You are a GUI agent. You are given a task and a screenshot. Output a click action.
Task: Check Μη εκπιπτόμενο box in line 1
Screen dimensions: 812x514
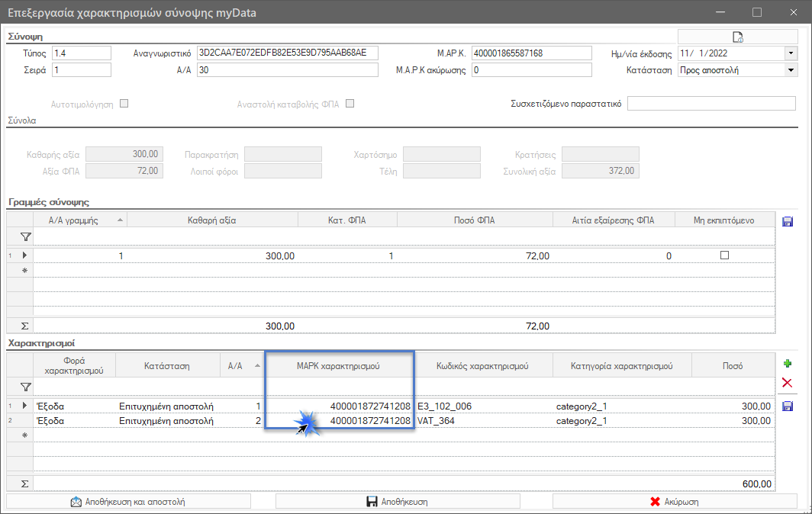pyautogui.click(x=724, y=255)
